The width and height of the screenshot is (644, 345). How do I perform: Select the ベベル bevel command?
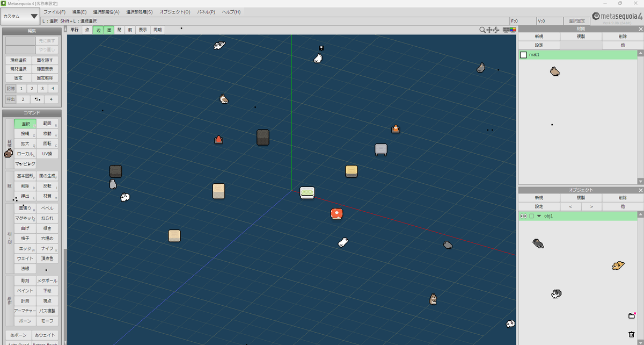[48, 209]
